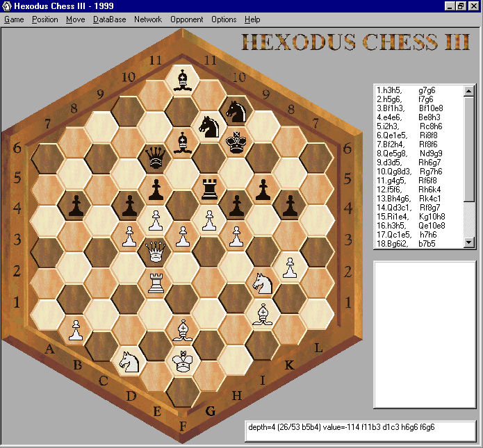Viewport: 483px width, 448px height.
Task: Open the DataBase menu
Action: (x=109, y=19)
